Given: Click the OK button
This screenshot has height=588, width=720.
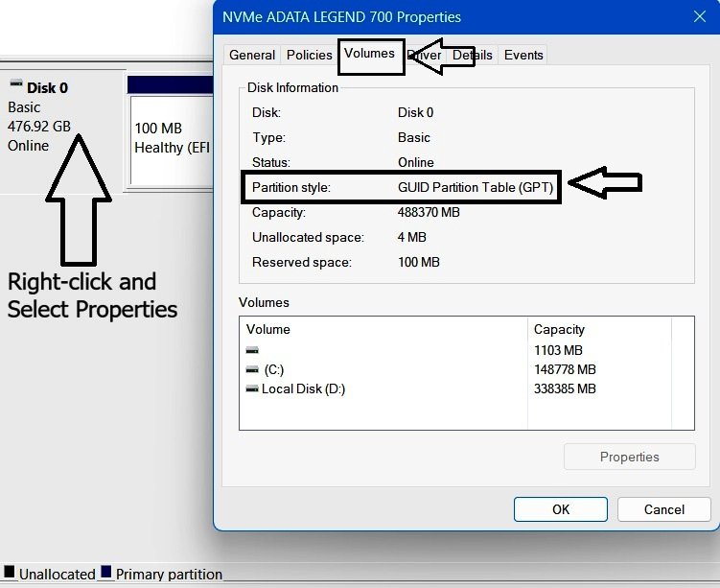Looking at the screenshot, I should pos(561,509).
